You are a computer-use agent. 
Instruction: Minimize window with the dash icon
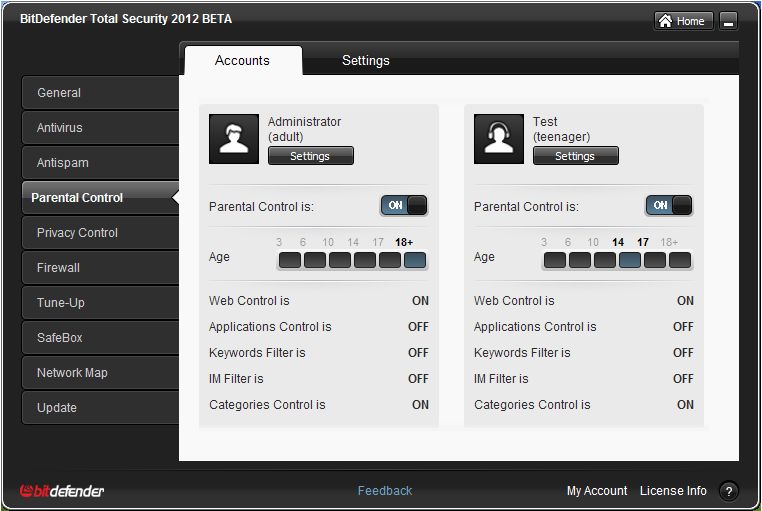[728, 21]
